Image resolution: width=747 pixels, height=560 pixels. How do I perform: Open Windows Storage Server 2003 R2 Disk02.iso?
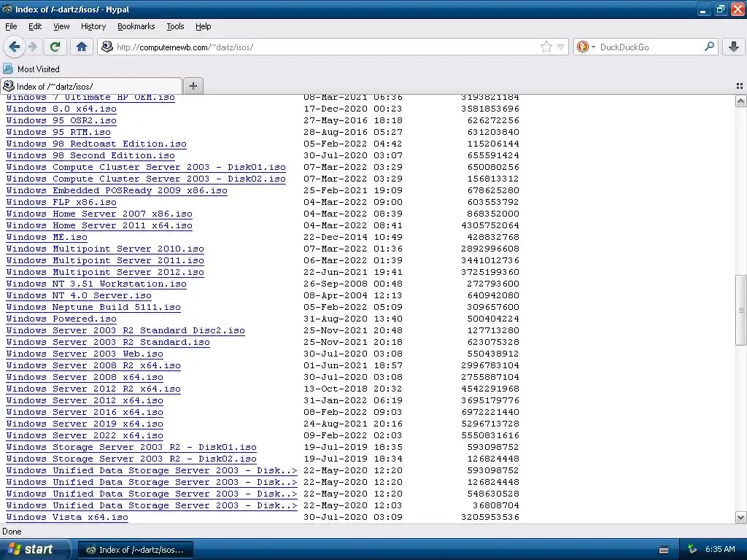pyautogui.click(x=131, y=459)
